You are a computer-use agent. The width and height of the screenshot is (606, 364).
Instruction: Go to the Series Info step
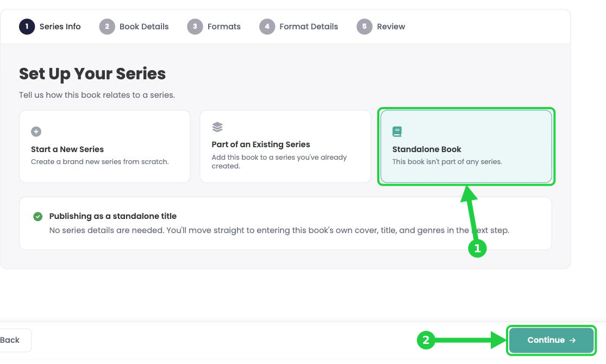click(50, 27)
